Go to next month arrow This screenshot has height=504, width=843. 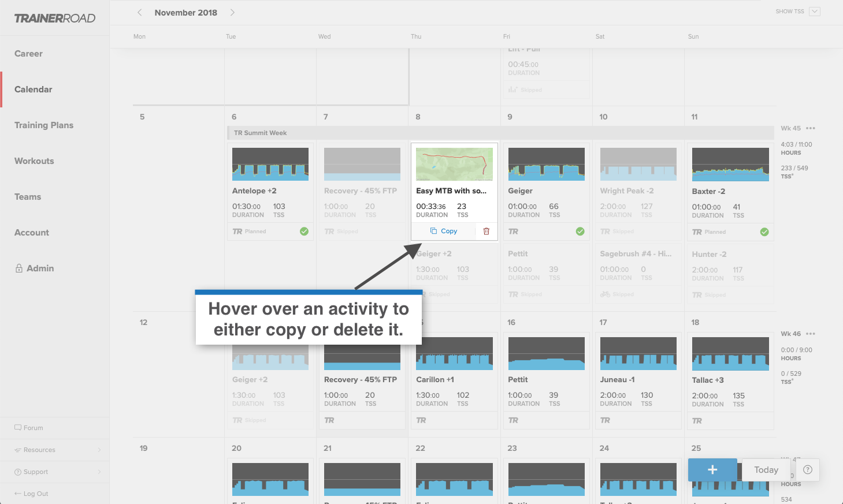[x=232, y=12]
